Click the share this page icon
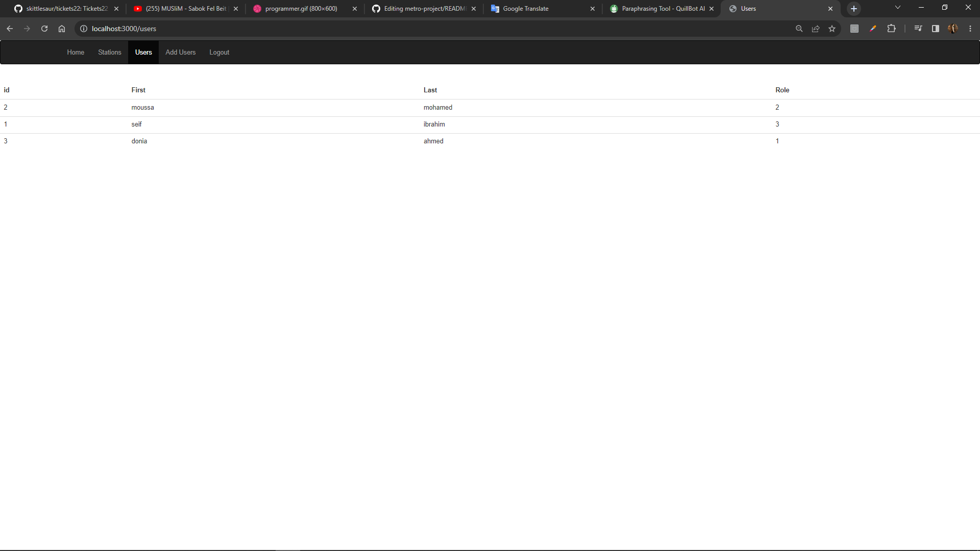 coord(816,29)
